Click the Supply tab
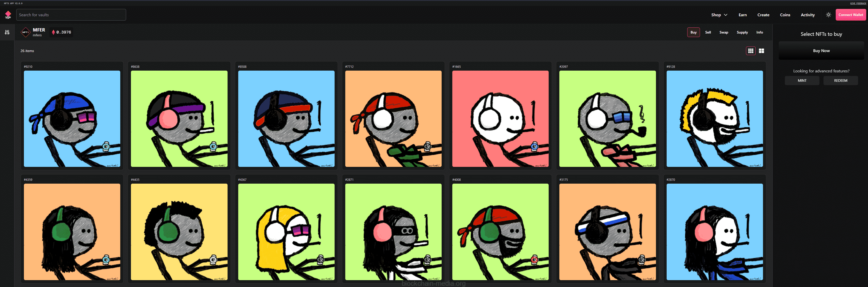Viewport: 868px width, 287px height. [742, 32]
